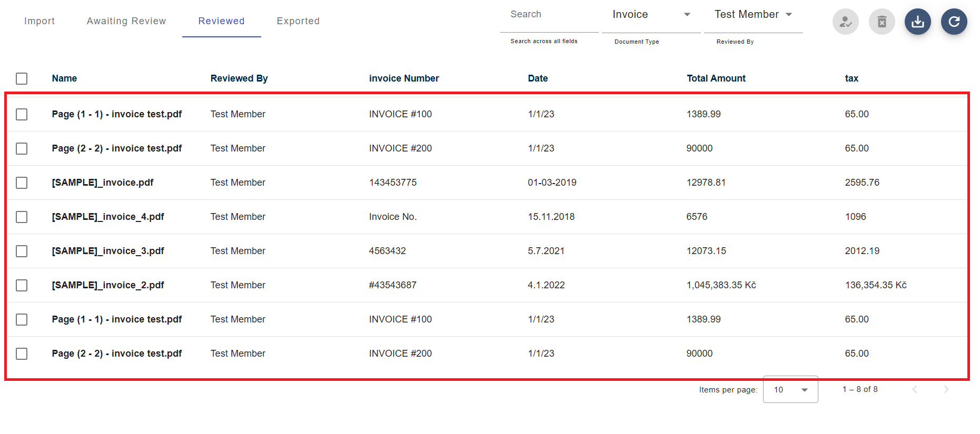Image resolution: width=980 pixels, height=434 pixels.
Task: Go to next page with right chevron
Action: (946, 389)
